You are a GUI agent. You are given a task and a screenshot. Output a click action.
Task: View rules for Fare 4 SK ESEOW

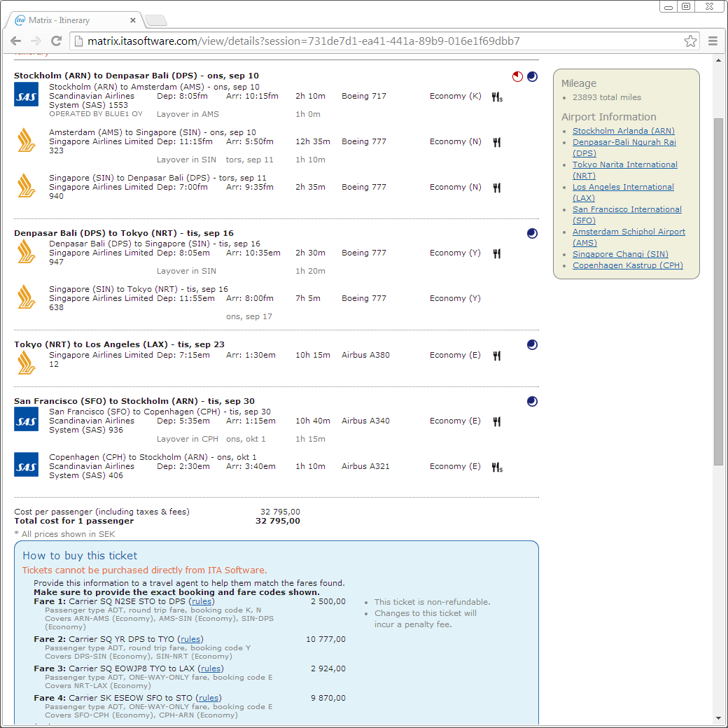pyautogui.click(x=209, y=698)
